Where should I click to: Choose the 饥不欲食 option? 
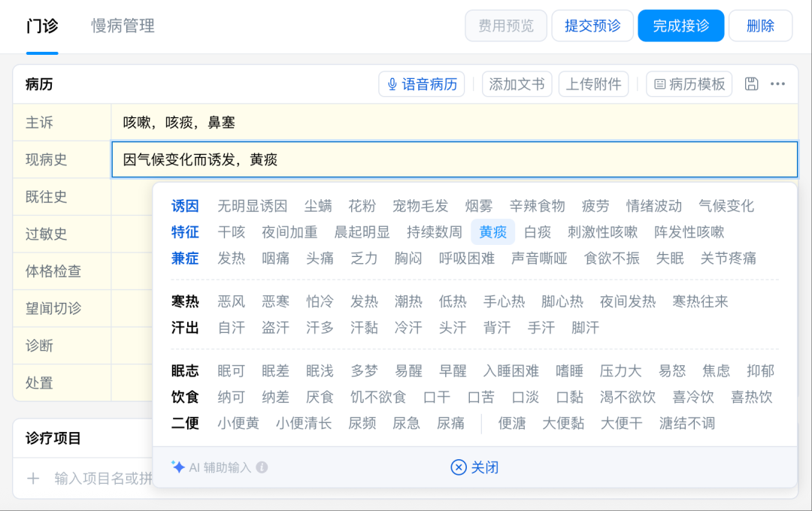[x=378, y=397]
